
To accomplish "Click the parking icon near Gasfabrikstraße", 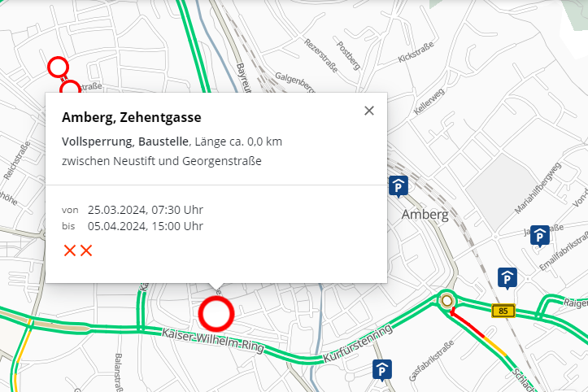I will click(x=382, y=370).
